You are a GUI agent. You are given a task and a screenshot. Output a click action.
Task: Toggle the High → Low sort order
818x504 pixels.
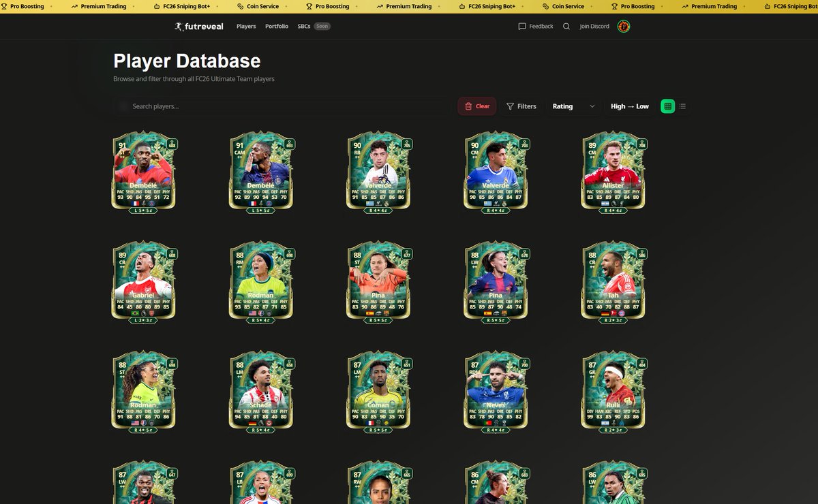pos(630,106)
